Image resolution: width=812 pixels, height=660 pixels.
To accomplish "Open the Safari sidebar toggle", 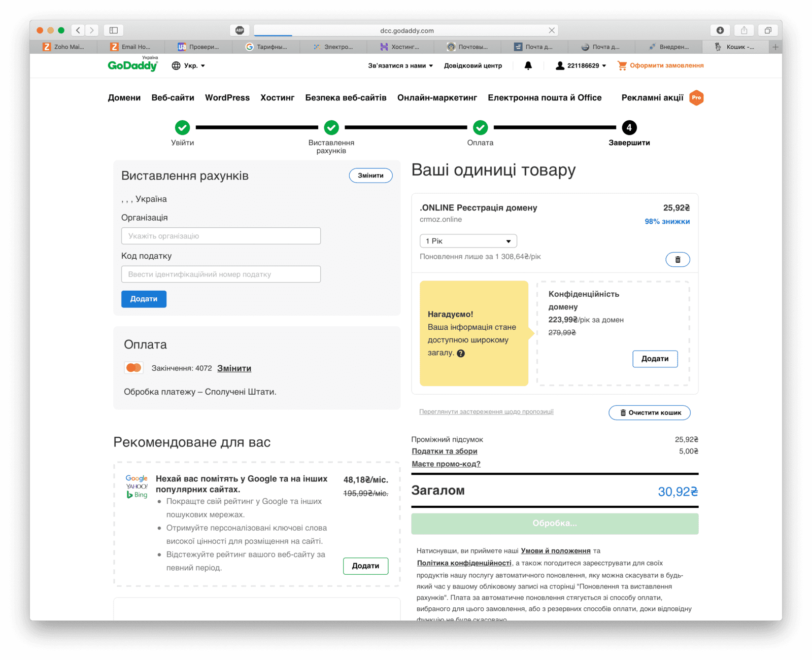I will click(x=114, y=30).
